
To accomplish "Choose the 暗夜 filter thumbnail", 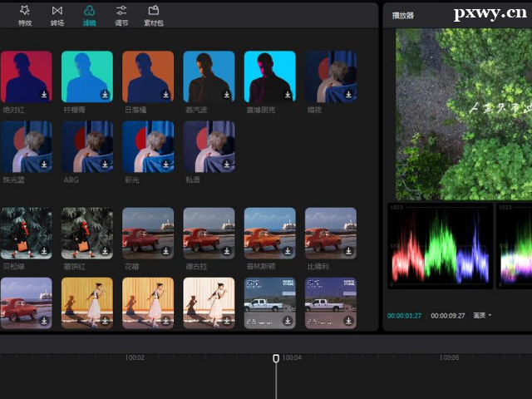I will click(330, 76).
